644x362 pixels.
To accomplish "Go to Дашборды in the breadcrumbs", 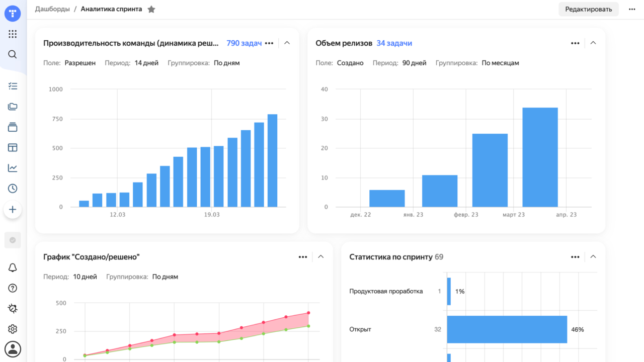I will click(x=52, y=9).
